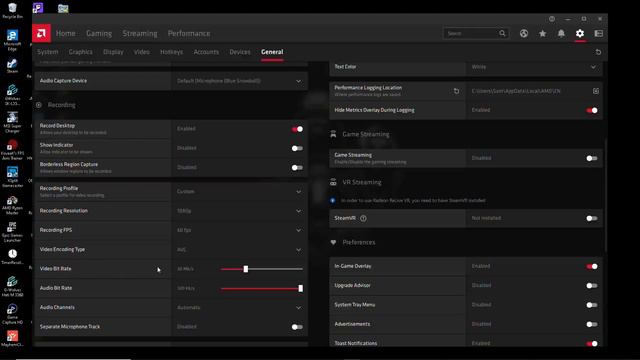Switch to Accounts settings tab
Viewport: 640px width, 360px height.
pos(206,52)
